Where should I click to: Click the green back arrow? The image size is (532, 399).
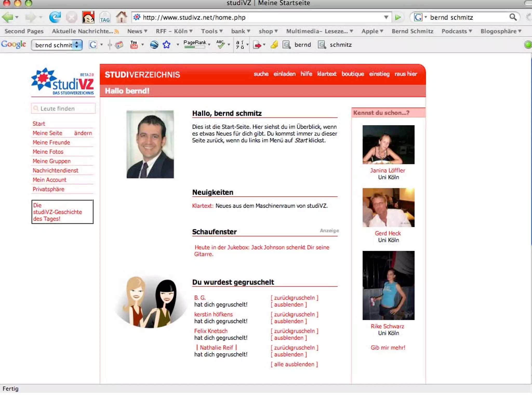tap(7, 17)
